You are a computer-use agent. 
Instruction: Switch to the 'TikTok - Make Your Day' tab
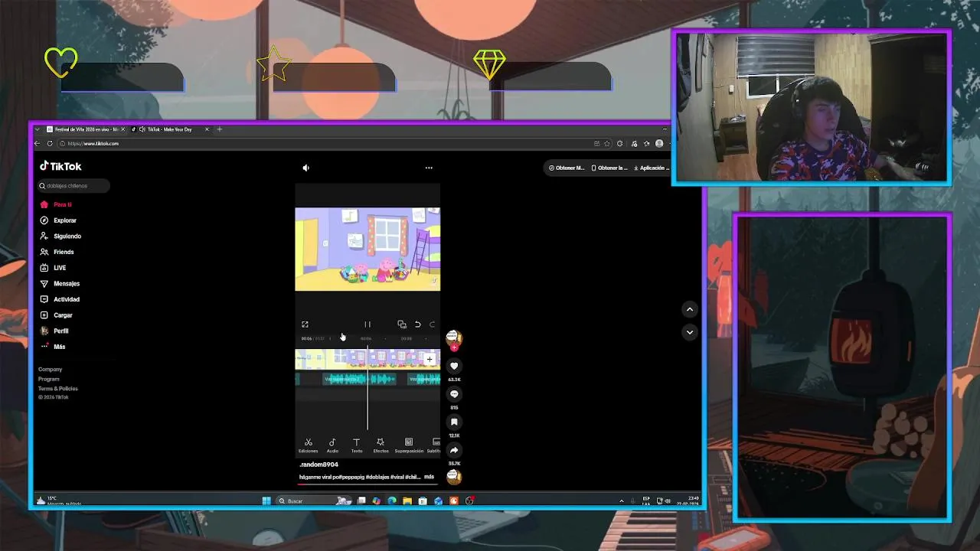168,129
